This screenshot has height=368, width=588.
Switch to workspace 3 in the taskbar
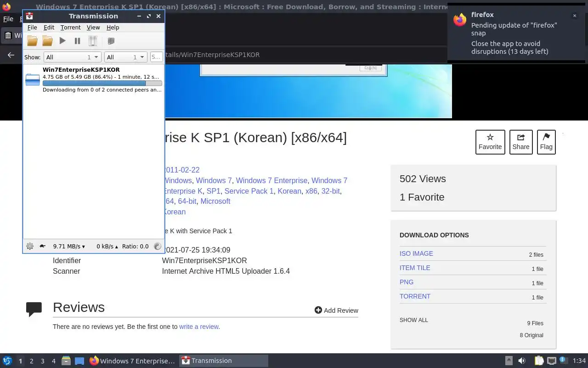click(43, 361)
